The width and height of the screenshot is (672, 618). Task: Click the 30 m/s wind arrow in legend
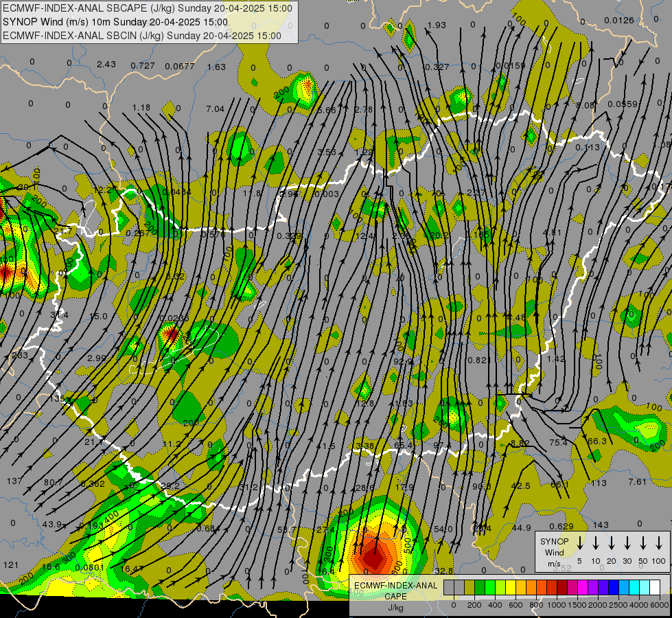coord(627,543)
